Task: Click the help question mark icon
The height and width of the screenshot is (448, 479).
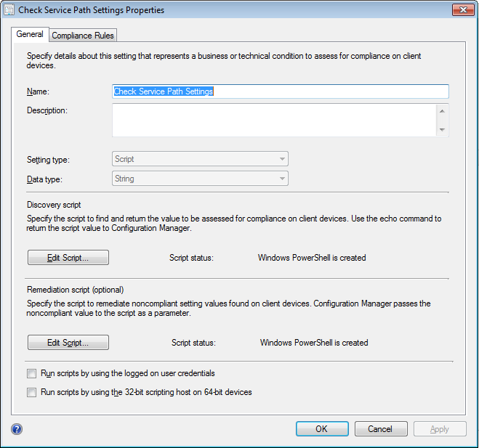Action: pos(17,429)
